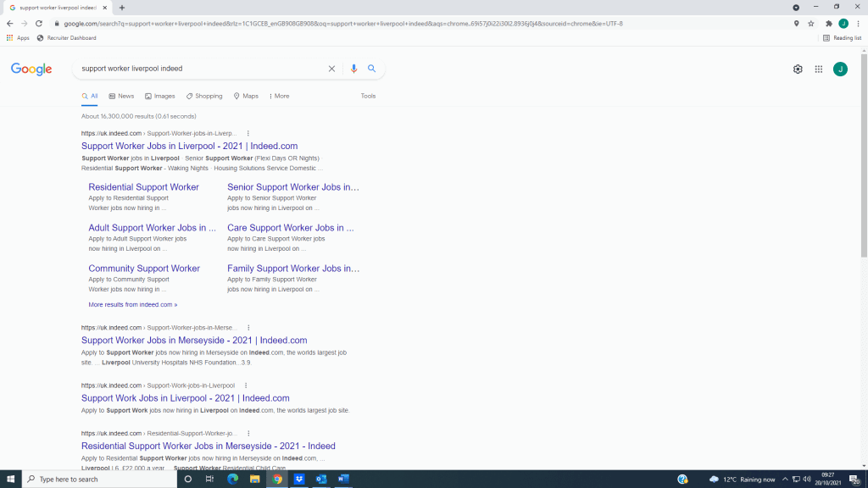Viewport: 868px width, 488px height.
Task: Open Microsoft Word from the taskbar
Action: pos(343,479)
